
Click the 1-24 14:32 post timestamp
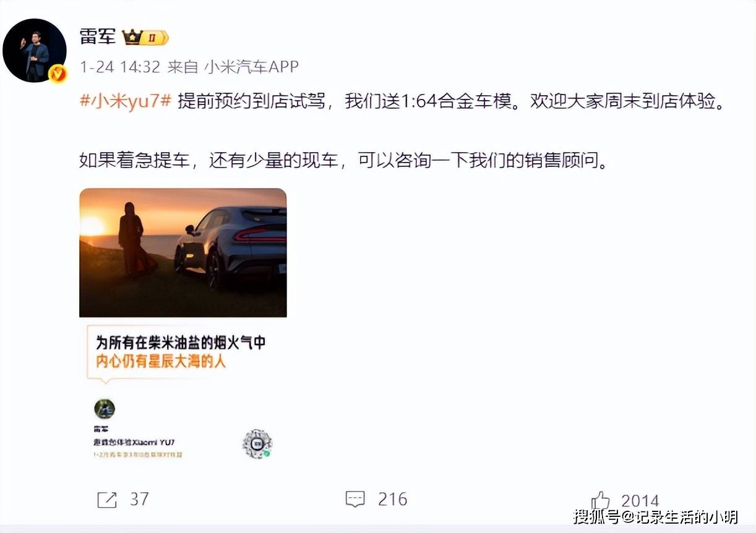[x=120, y=67]
